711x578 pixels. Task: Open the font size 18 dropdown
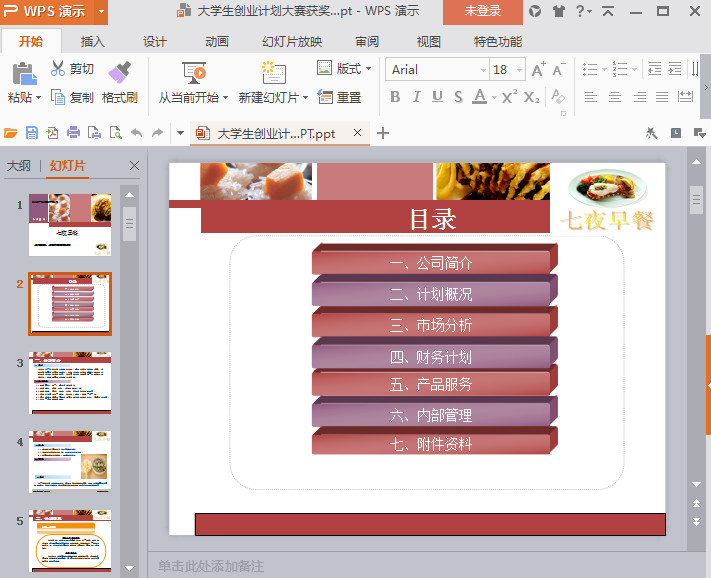(520, 70)
